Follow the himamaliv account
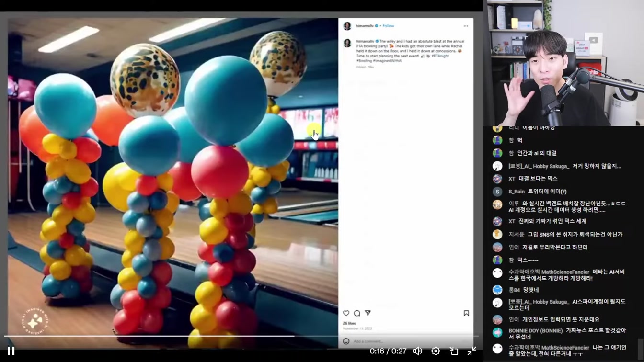 click(x=389, y=26)
